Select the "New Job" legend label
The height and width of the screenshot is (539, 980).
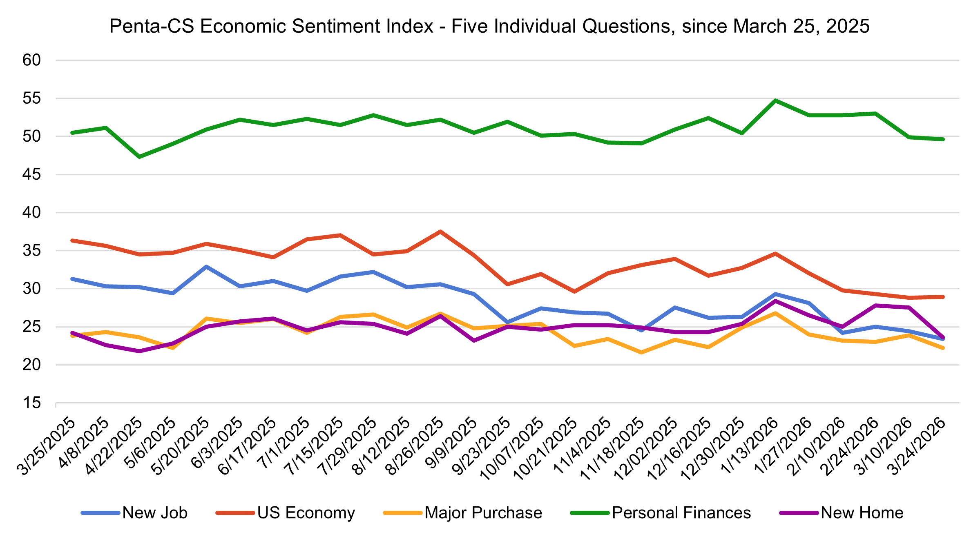tap(155, 513)
